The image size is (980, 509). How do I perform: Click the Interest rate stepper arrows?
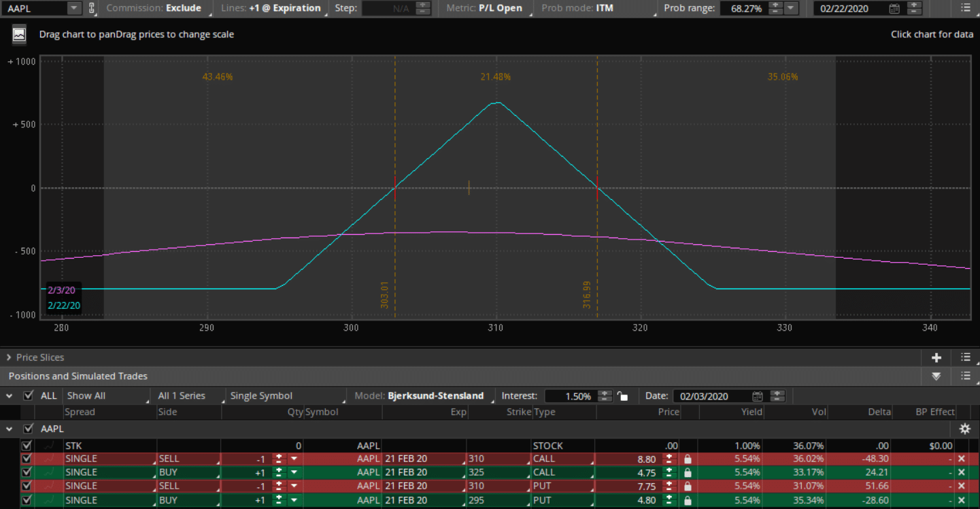(x=604, y=396)
